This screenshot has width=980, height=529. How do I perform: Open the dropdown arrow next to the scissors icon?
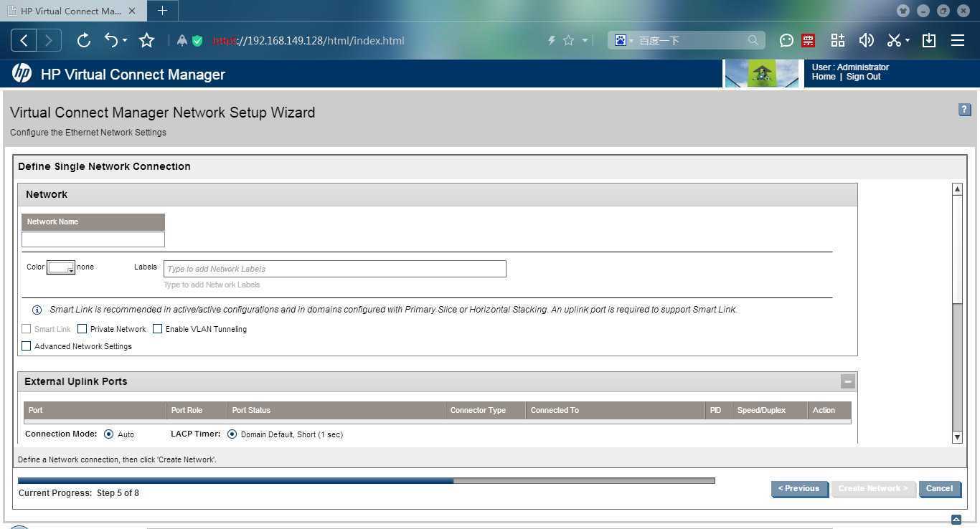tap(908, 41)
